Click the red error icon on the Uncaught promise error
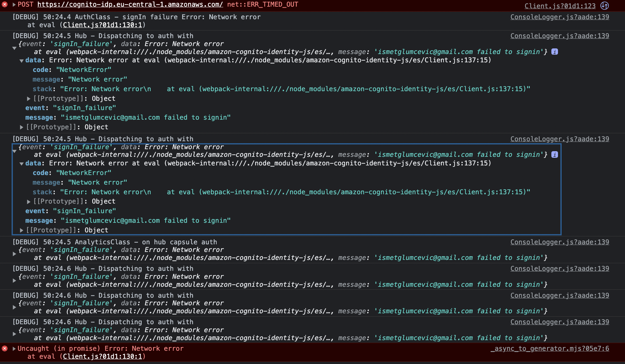The height and width of the screenshot is (364, 625). [5, 348]
